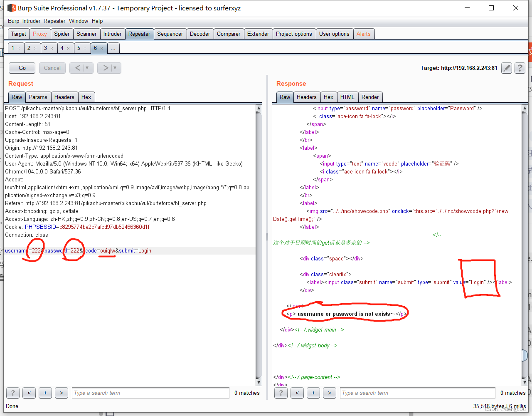Image resolution: width=532 pixels, height=416 pixels.
Task: Go forward to next request in history
Action: [106, 68]
